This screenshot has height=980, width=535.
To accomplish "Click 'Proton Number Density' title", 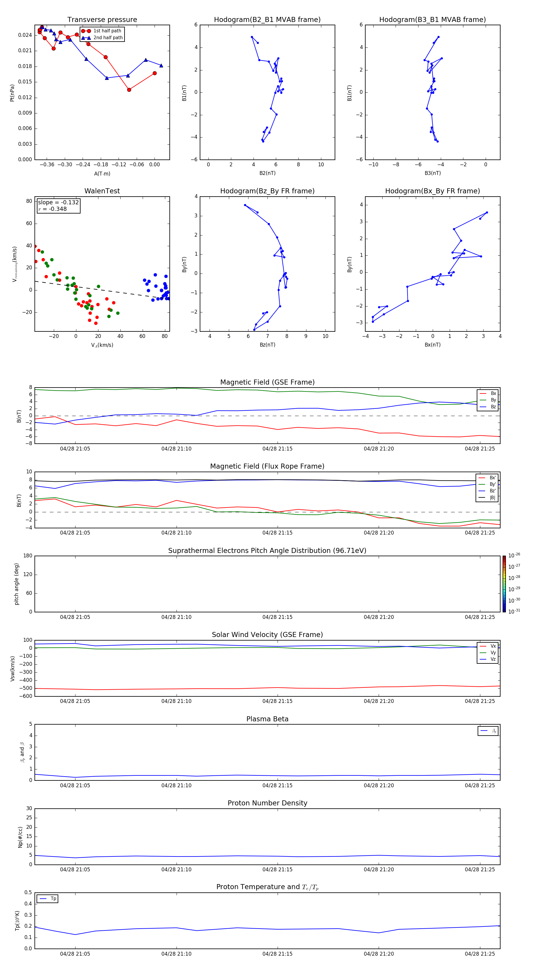I will pos(267,803).
